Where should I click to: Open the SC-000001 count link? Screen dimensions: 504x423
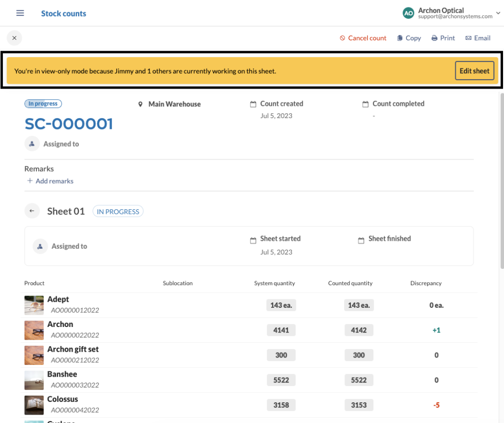point(68,124)
